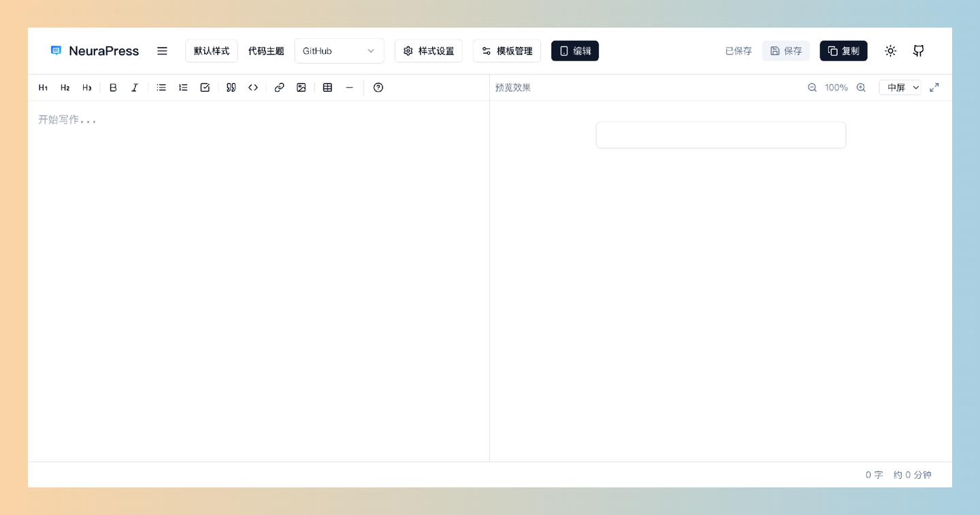Apply bold formatting
980x515 pixels.
point(113,88)
